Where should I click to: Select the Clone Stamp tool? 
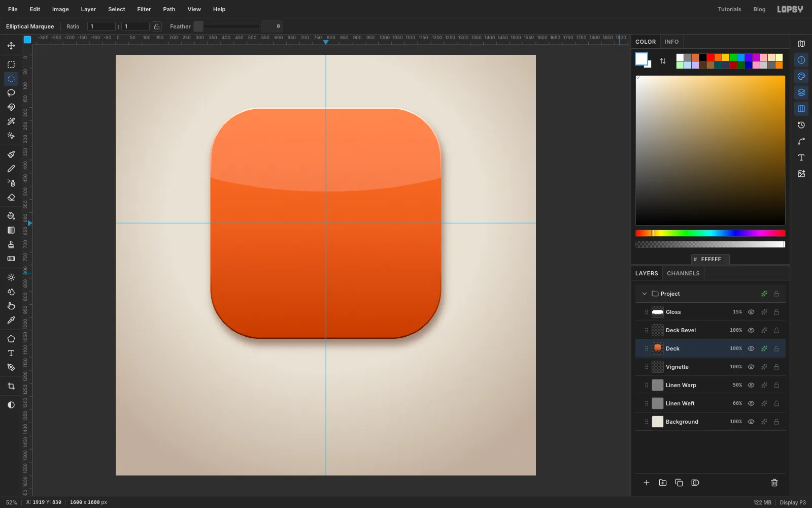point(11,244)
